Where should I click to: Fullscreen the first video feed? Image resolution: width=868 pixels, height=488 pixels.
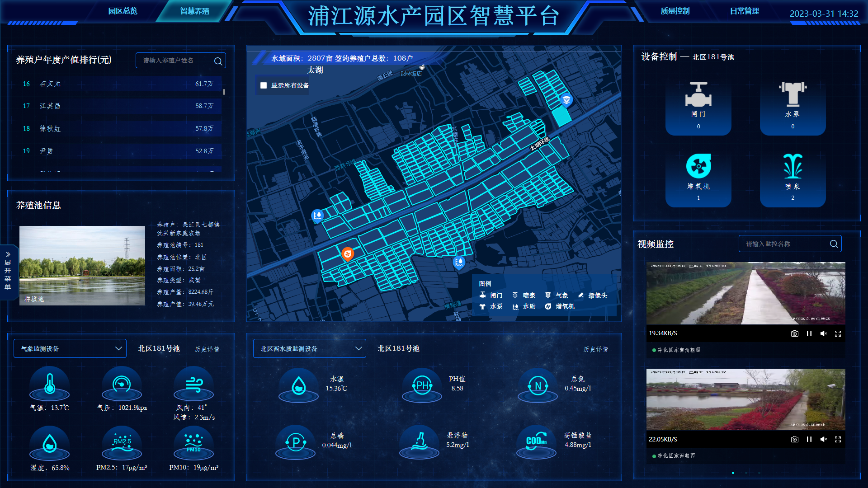(838, 333)
